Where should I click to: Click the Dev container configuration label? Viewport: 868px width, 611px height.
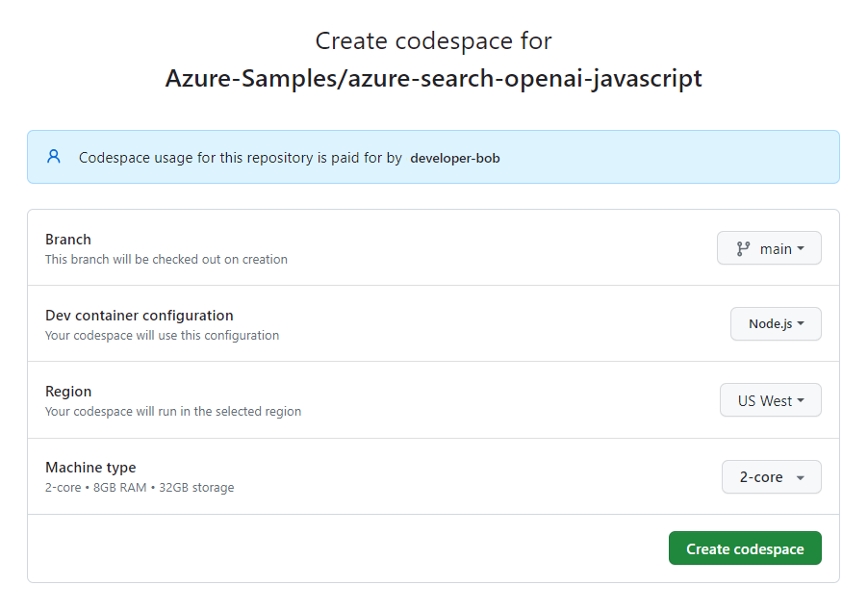[x=139, y=315]
